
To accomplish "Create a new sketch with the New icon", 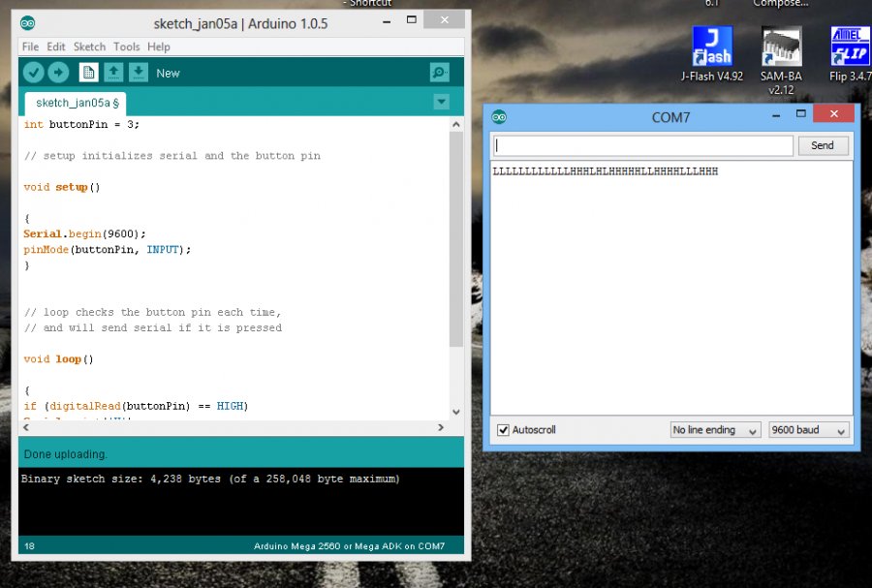I will [x=88, y=73].
